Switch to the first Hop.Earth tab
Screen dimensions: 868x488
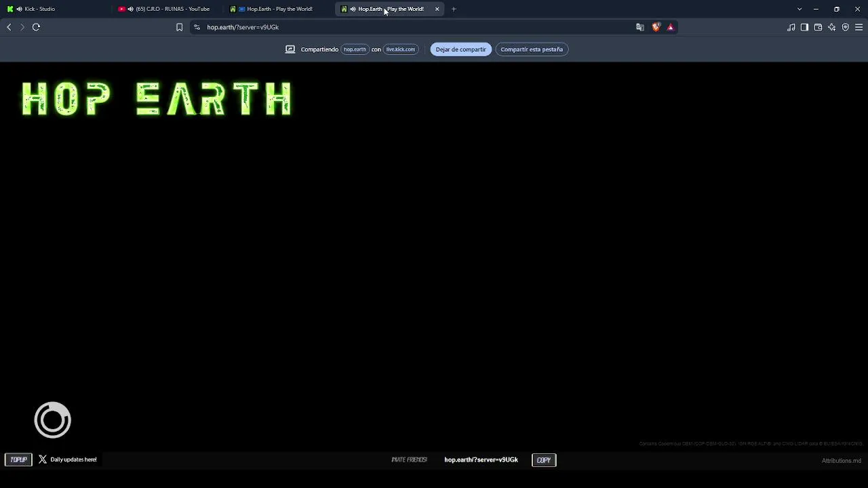(x=279, y=9)
